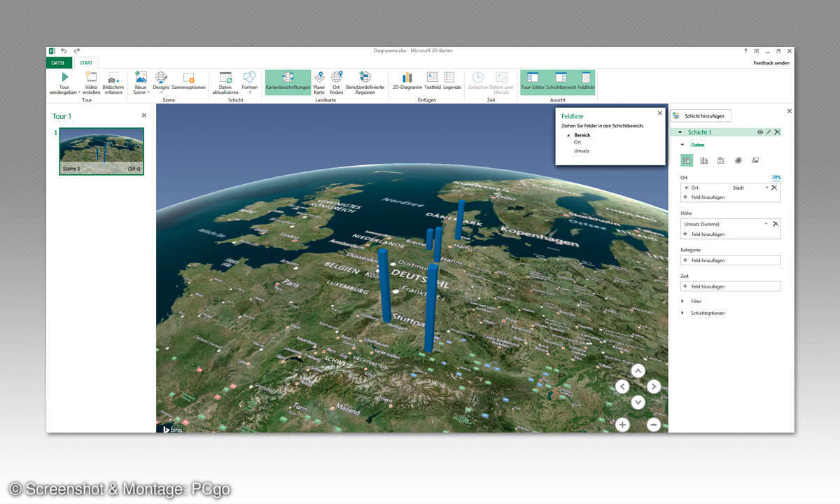This screenshot has height=504, width=840.
Task: Insert a Legende
Action: [x=451, y=81]
